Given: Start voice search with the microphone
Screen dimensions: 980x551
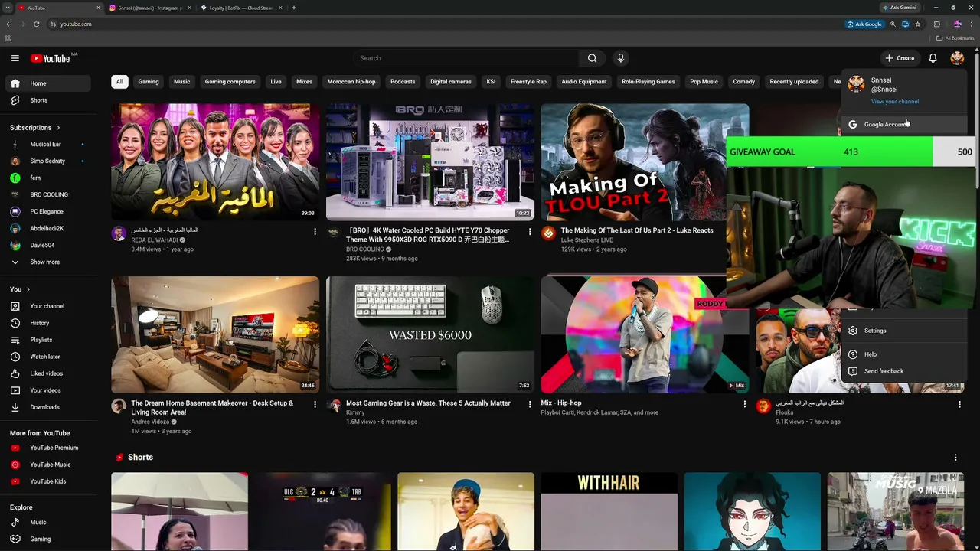Looking at the screenshot, I should click(621, 58).
